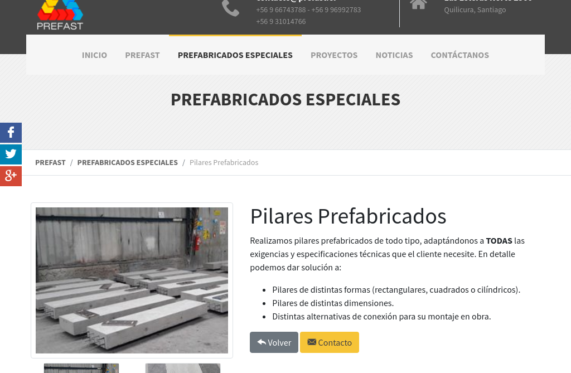Open the main pillars photo
This screenshot has width=571, height=373.
click(132, 280)
